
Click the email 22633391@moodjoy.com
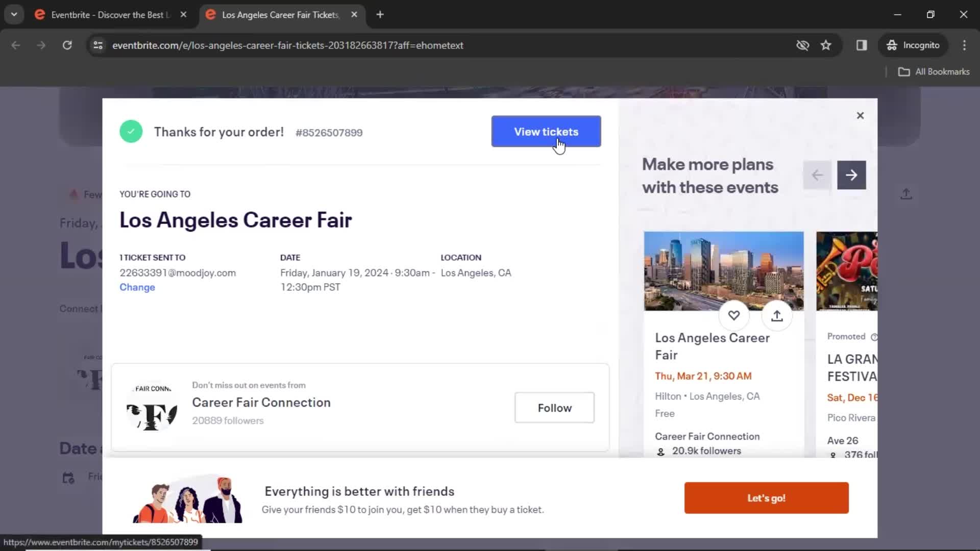178,273
